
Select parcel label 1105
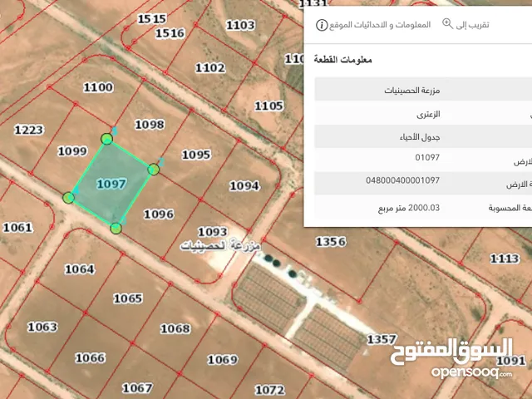tap(268, 106)
